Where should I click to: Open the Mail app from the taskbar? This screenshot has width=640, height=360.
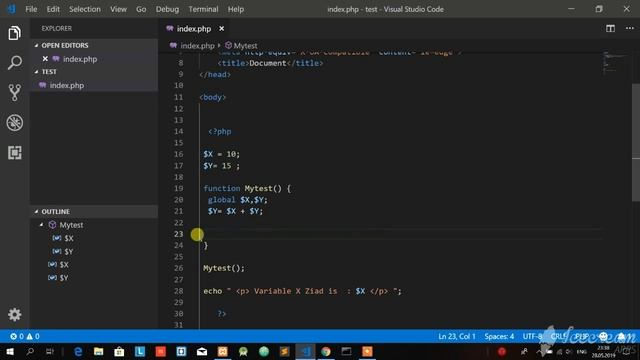(x=202, y=351)
